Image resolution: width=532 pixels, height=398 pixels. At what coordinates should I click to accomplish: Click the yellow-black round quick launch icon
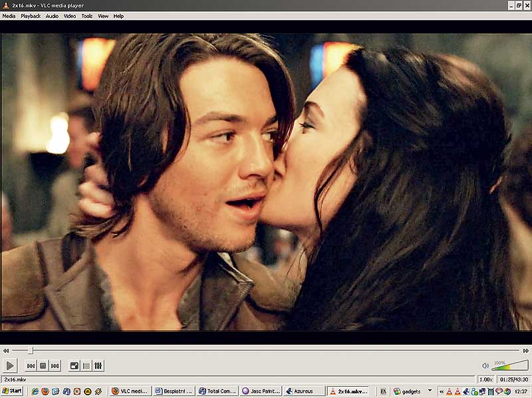[x=88, y=391]
